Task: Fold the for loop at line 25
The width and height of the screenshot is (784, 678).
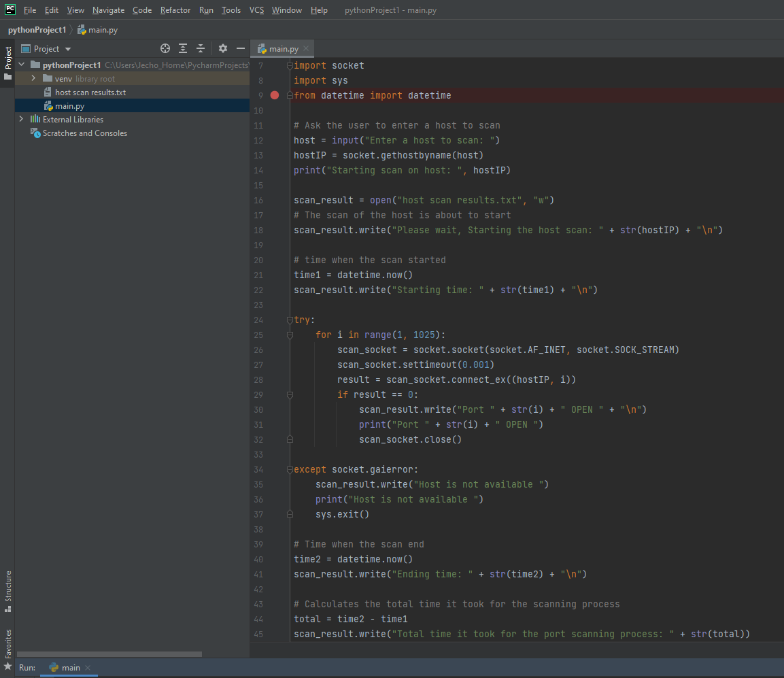Action: (290, 335)
